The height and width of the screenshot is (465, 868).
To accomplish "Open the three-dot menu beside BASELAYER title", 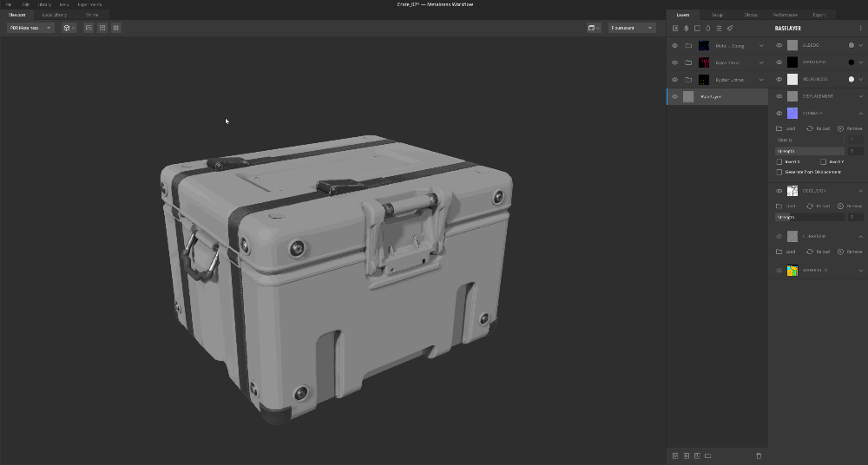I will [860, 28].
